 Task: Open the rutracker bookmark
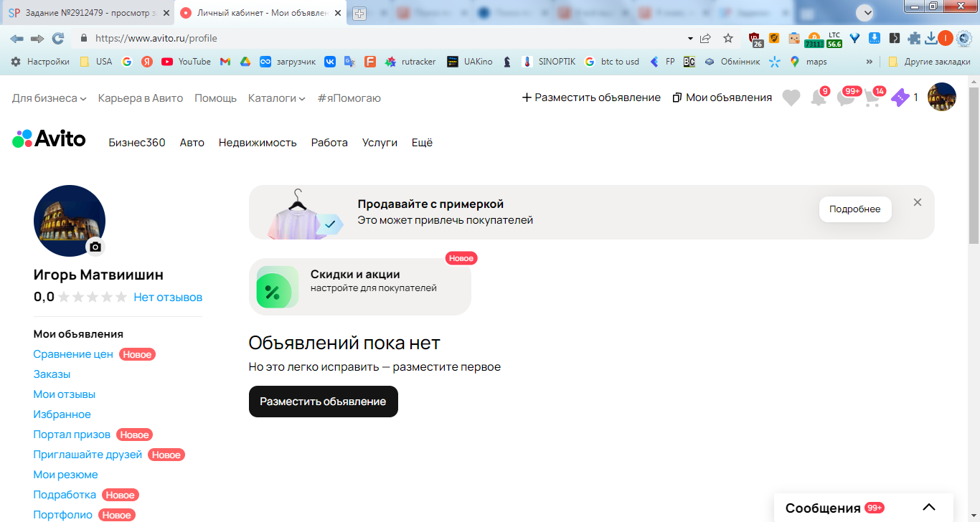pyautogui.click(x=410, y=62)
